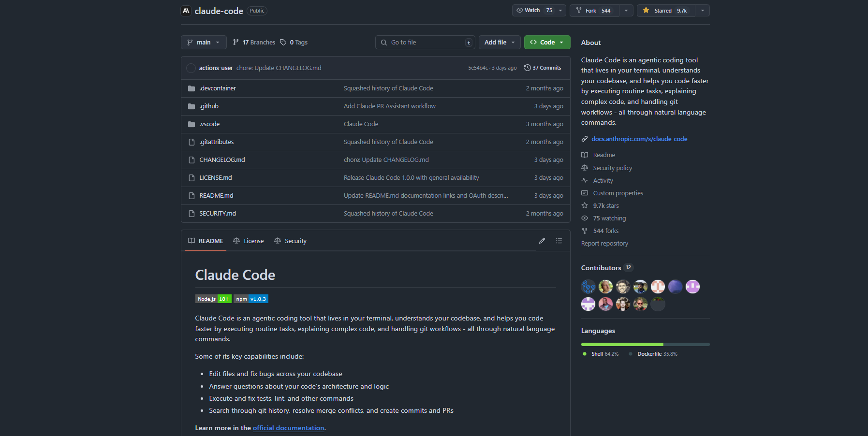Click the actions-user author name
The width and height of the screenshot is (868, 436).
tap(216, 68)
